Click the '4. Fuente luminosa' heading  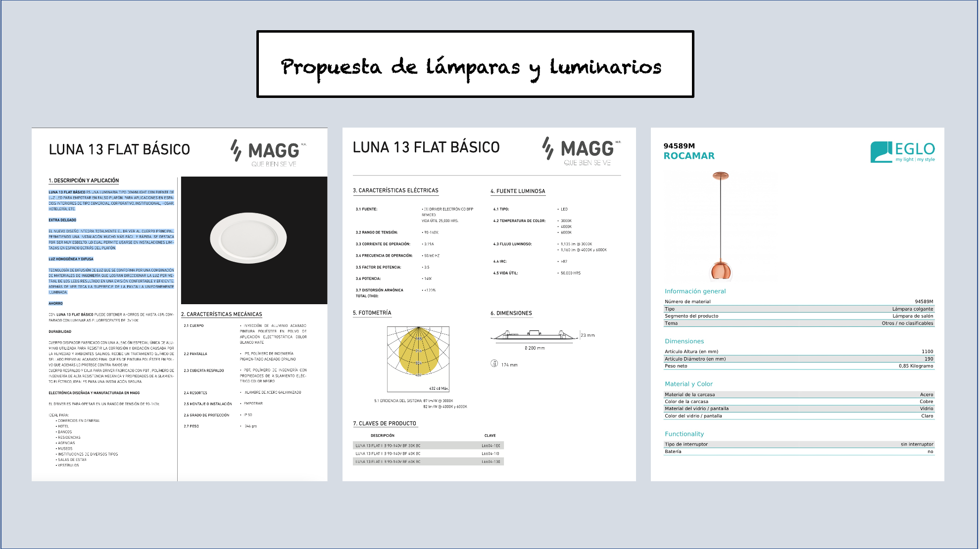point(518,191)
